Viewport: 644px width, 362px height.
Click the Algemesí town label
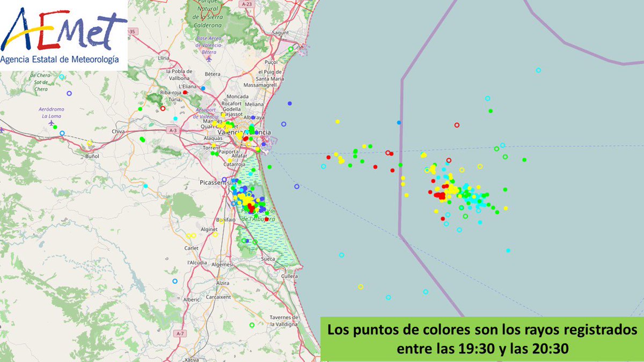tap(221, 264)
